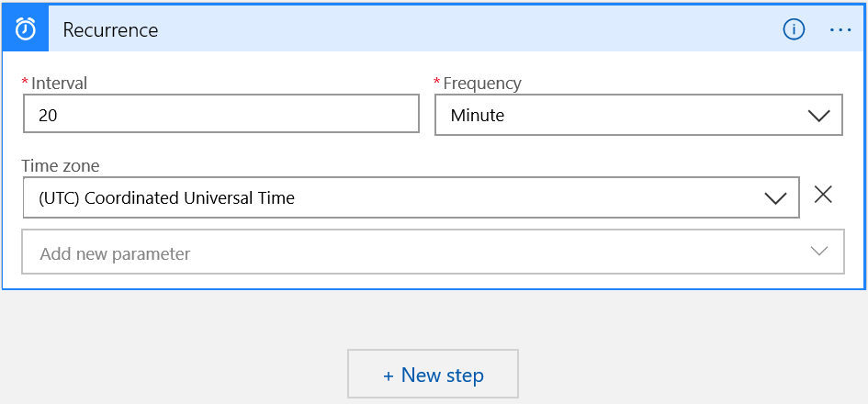Expand the Frequency dropdown arrow
868x404 pixels.
click(x=817, y=116)
